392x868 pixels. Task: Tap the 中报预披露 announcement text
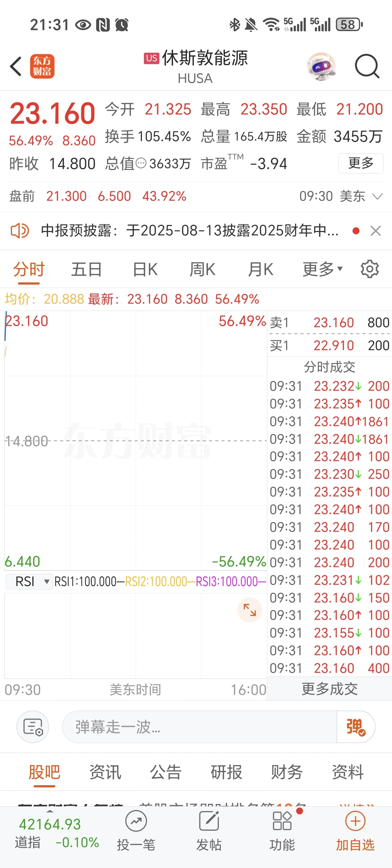coord(190,231)
